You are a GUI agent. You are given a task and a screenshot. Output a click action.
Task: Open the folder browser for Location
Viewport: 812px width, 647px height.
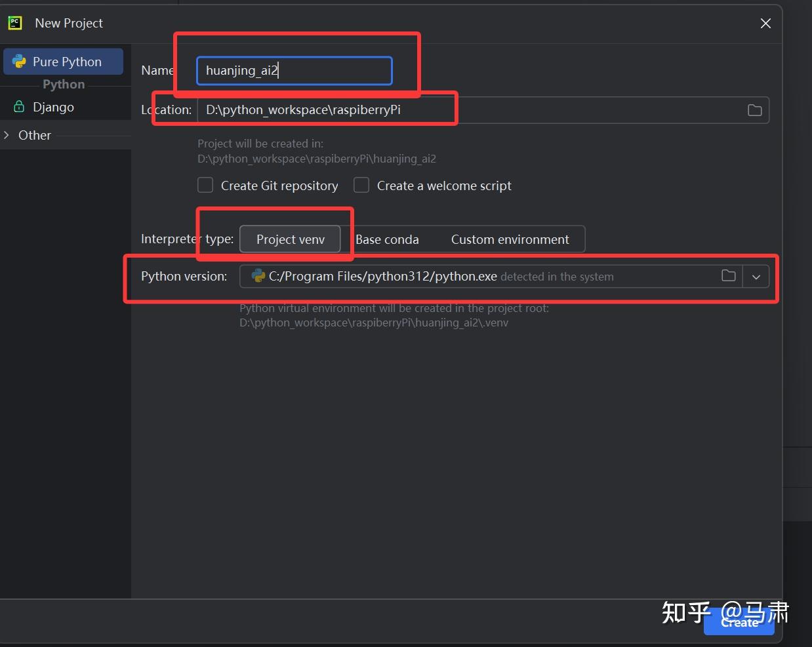[x=754, y=109]
